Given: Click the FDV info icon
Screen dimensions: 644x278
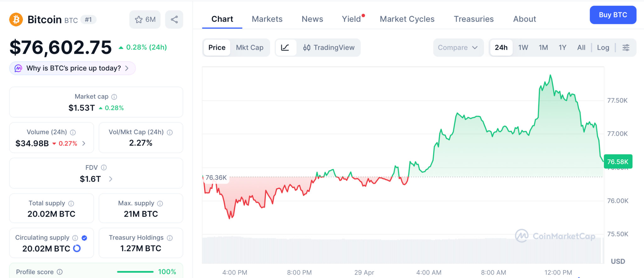Looking at the screenshot, I should point(104,168).
